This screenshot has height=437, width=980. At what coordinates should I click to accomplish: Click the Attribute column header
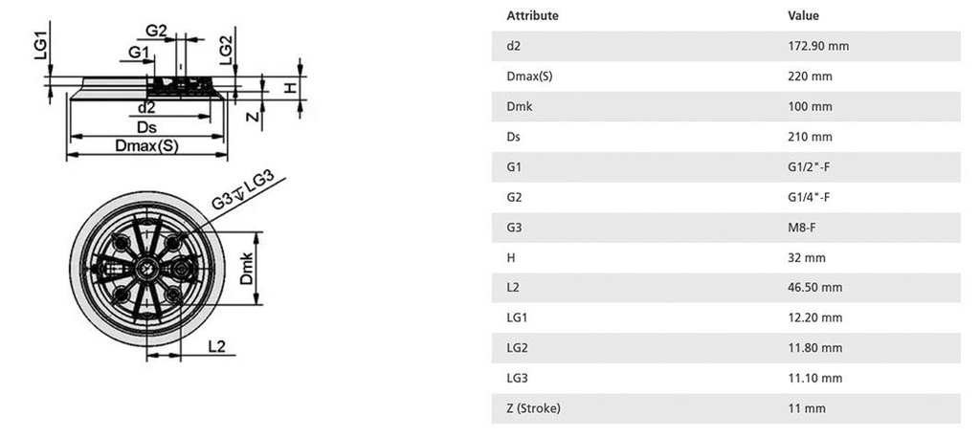[532, 16]
